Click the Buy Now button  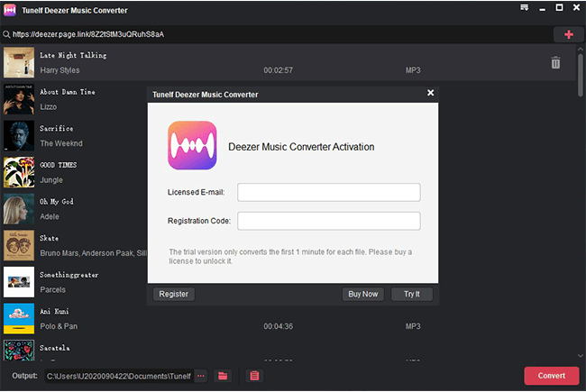(363, 294)
